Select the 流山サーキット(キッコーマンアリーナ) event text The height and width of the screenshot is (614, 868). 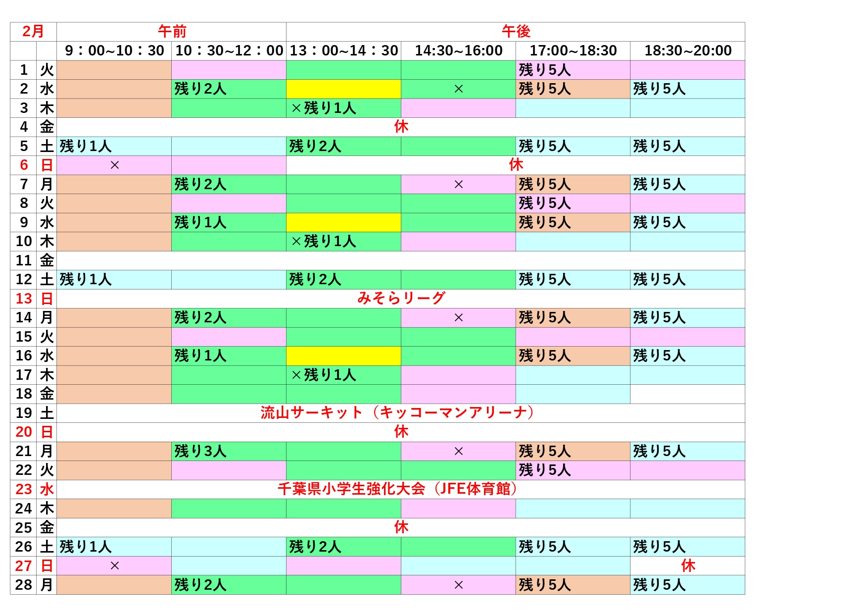397,413
